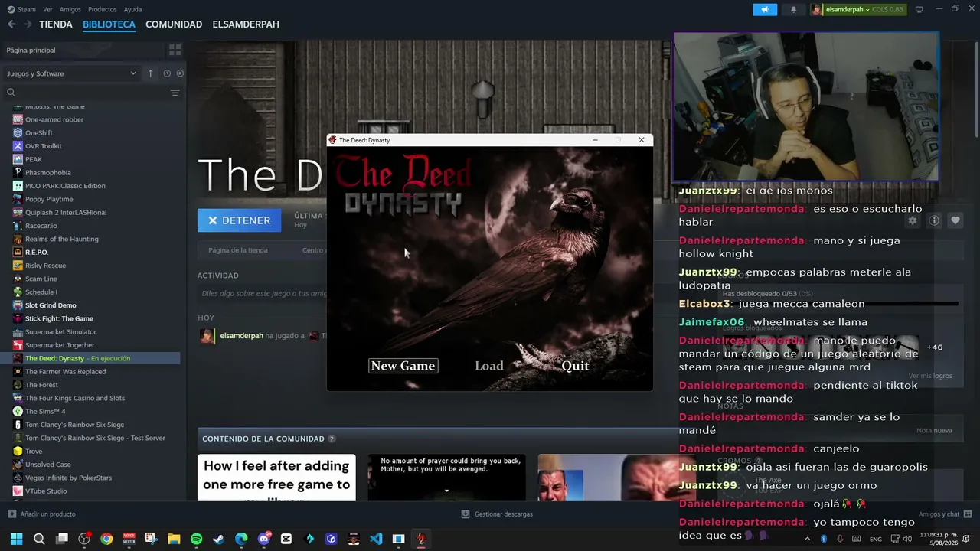Add The Deed: Dynasty to favorites heart
The height and width of the screenshot is (551, 980).
pyautogui.click(x=955, y=220)
